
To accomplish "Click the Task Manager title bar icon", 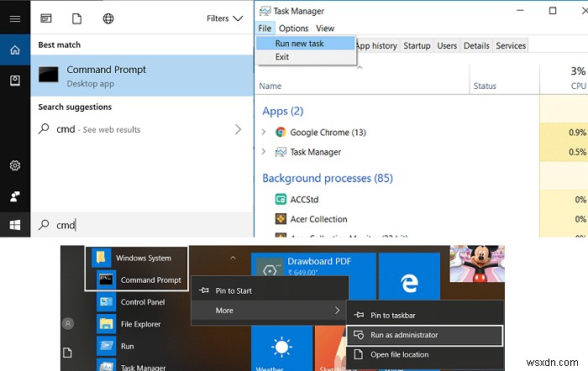I will point(265,11).
